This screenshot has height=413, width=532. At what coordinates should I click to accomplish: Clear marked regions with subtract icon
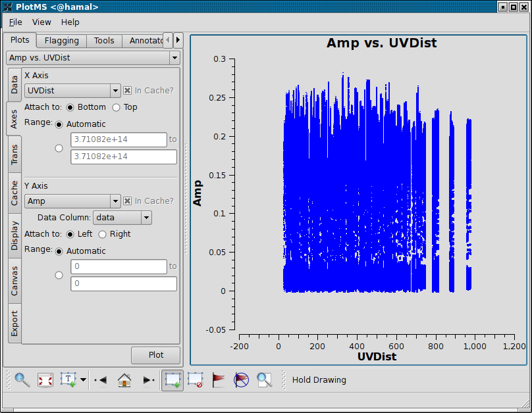(x=195, y=379)
